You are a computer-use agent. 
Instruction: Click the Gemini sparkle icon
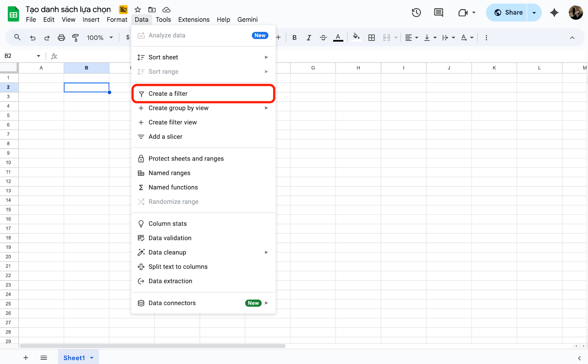(554, 12)
